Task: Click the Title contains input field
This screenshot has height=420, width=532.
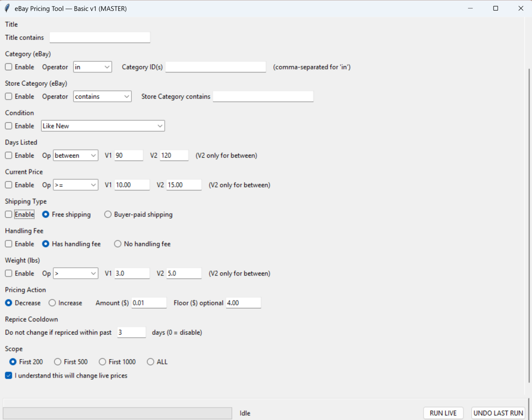Action: tap(100, 38)
